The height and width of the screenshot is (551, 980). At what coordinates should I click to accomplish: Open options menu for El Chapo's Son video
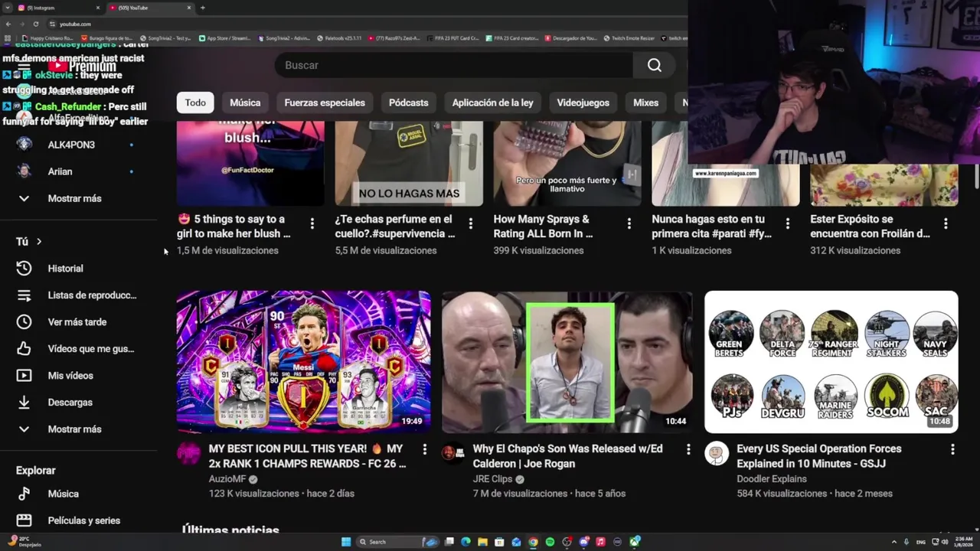688,449
